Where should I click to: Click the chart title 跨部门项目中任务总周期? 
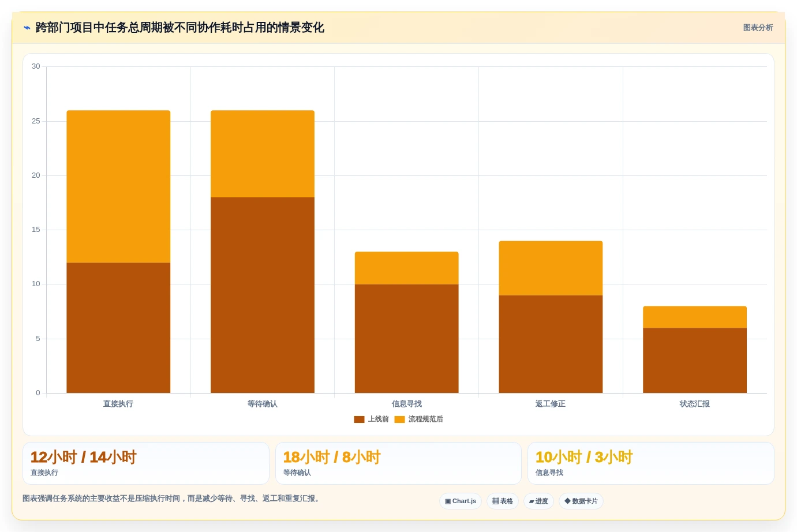[x=180, y=28]
